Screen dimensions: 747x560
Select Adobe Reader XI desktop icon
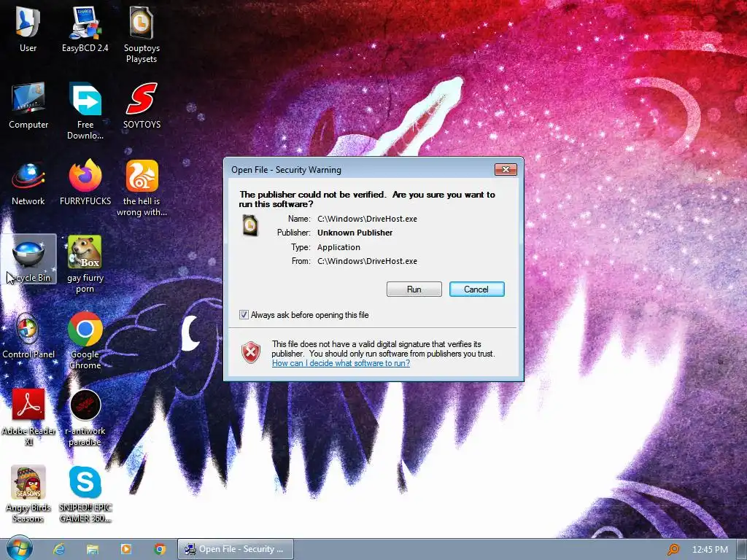coord(28,417)
